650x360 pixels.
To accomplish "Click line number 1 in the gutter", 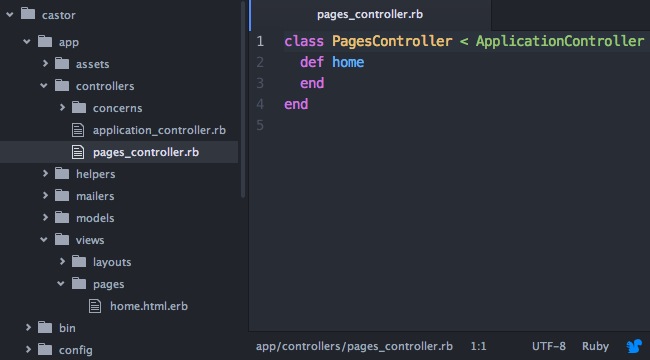I will click(260, 41).
